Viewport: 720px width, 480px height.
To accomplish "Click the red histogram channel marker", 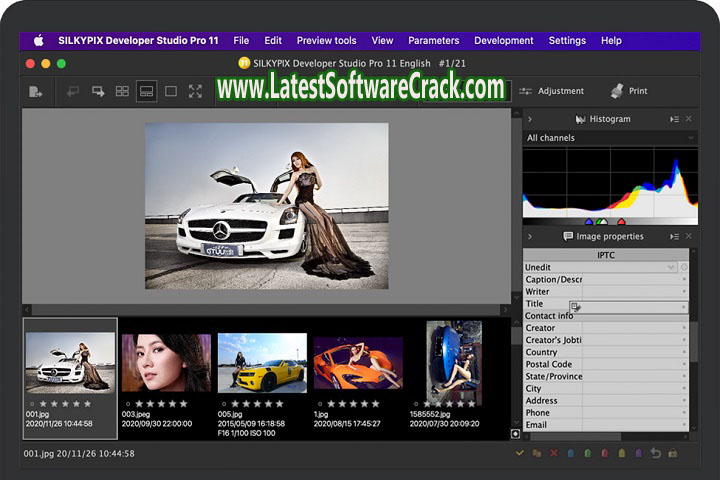I will click(621, 222).
